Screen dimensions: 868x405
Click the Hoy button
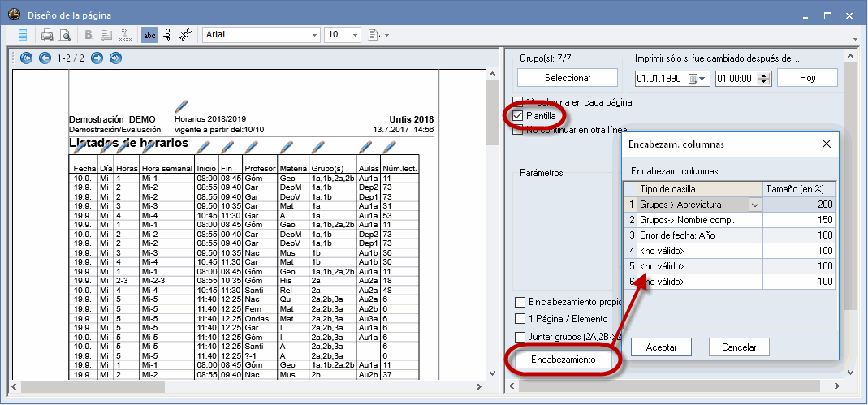(808, 78)
